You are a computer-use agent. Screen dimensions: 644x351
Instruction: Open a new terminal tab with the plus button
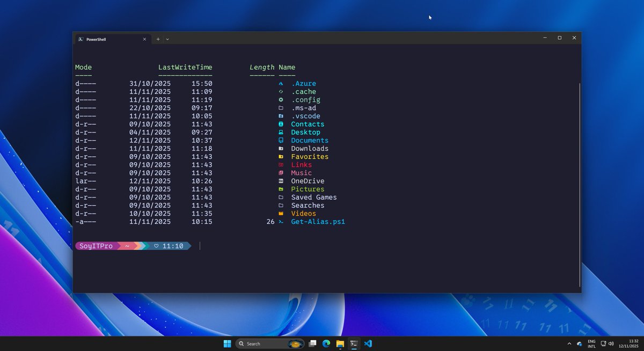(158, 39)
